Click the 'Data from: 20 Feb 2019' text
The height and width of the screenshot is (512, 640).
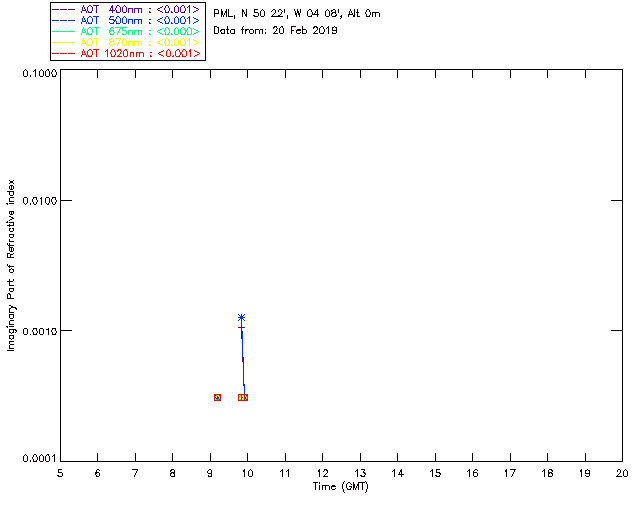pyautogui.click(x=276, y=31)
